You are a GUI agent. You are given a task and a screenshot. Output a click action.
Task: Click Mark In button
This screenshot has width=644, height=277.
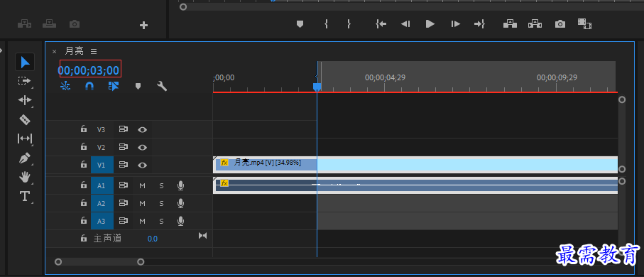tap(326, 24)
